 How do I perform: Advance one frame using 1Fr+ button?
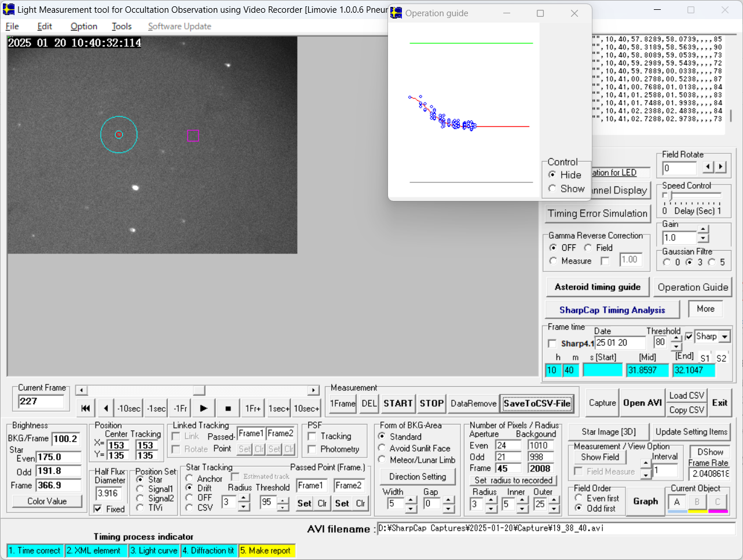pos(252,408)
